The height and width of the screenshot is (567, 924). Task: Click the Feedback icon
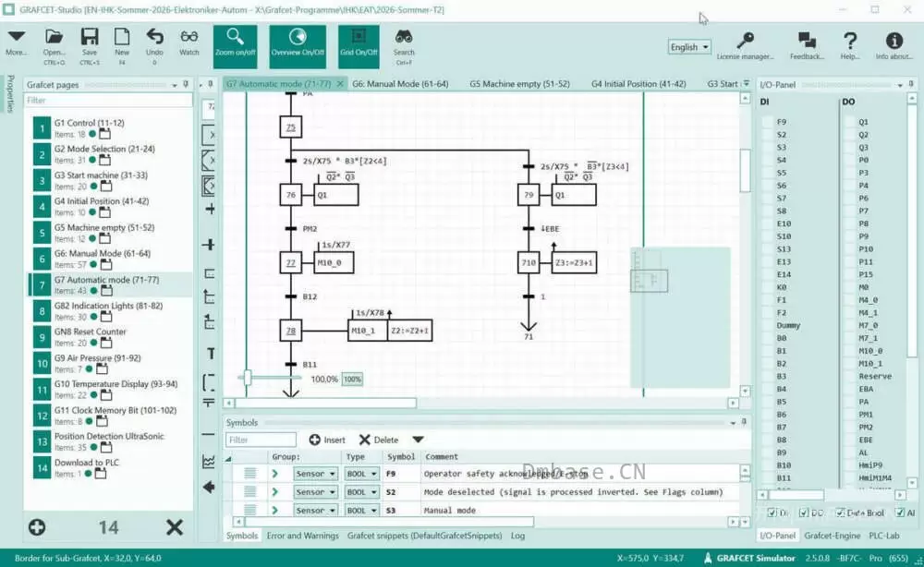(x=807, y=46)
